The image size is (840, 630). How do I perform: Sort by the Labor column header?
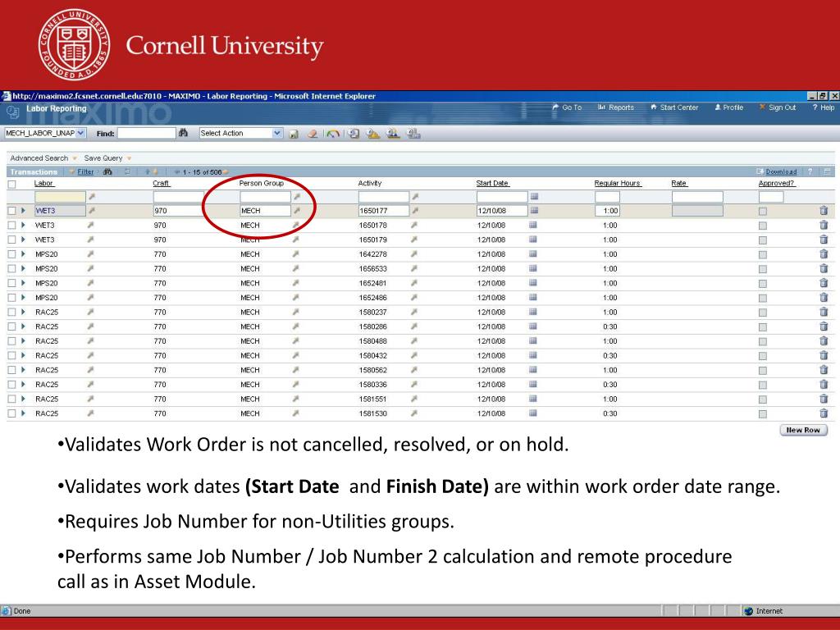(x=43, y=183)
